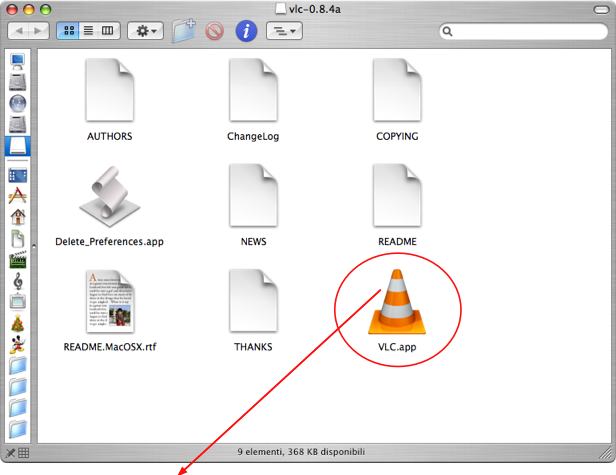This screenshot has height=475, width=616.
Task: Open the path hierarchy dropdown button
Action: [x=284, y=31]
